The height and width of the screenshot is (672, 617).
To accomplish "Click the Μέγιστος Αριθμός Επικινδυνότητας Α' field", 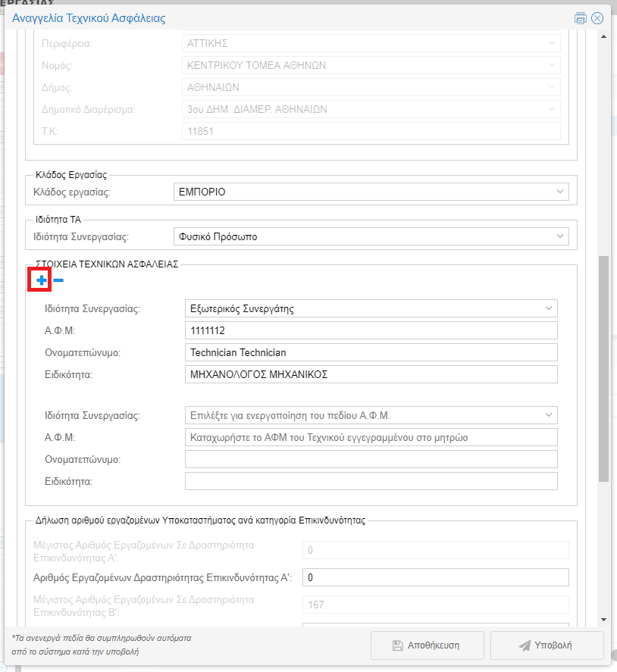I will 436,550.
